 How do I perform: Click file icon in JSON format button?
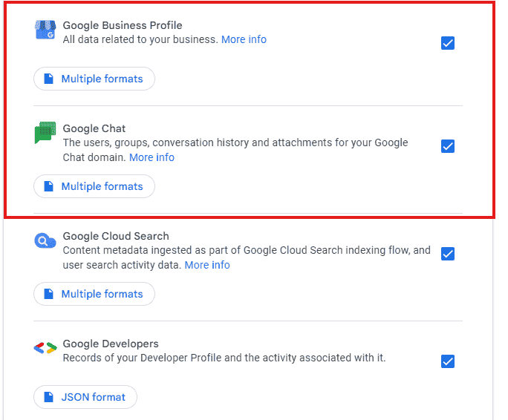click(x=49, y=397)
